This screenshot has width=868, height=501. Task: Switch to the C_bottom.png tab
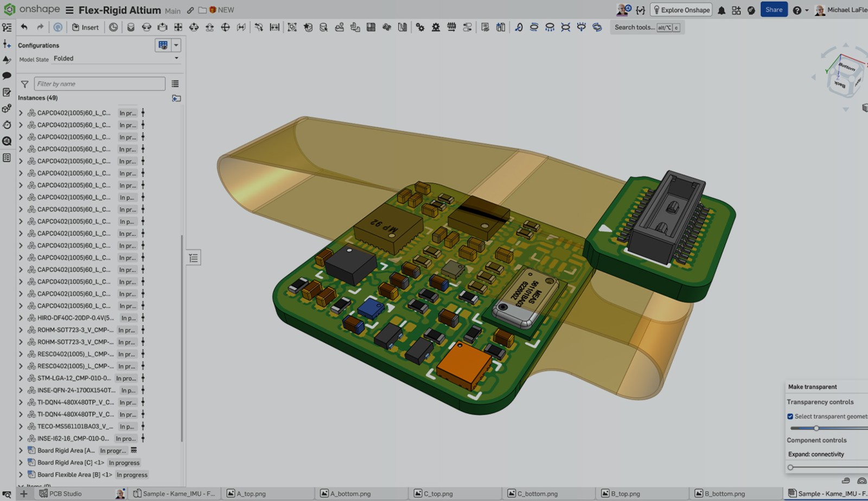[x=537, y=493]
